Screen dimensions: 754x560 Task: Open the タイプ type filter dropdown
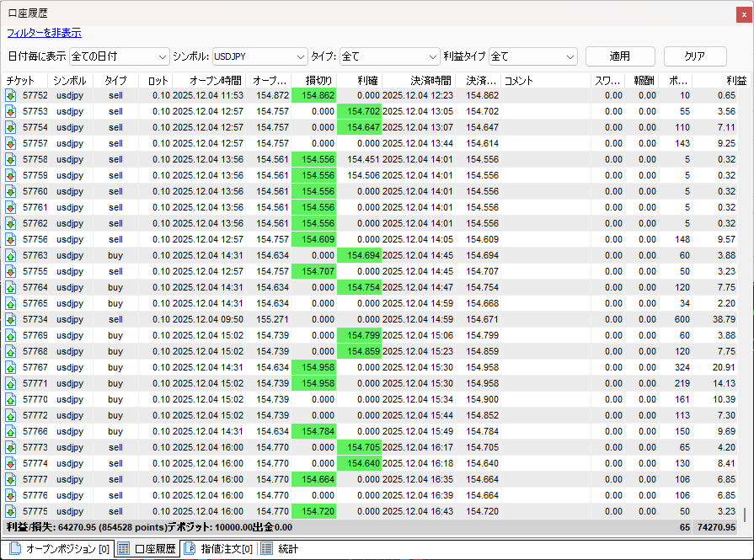389,56
